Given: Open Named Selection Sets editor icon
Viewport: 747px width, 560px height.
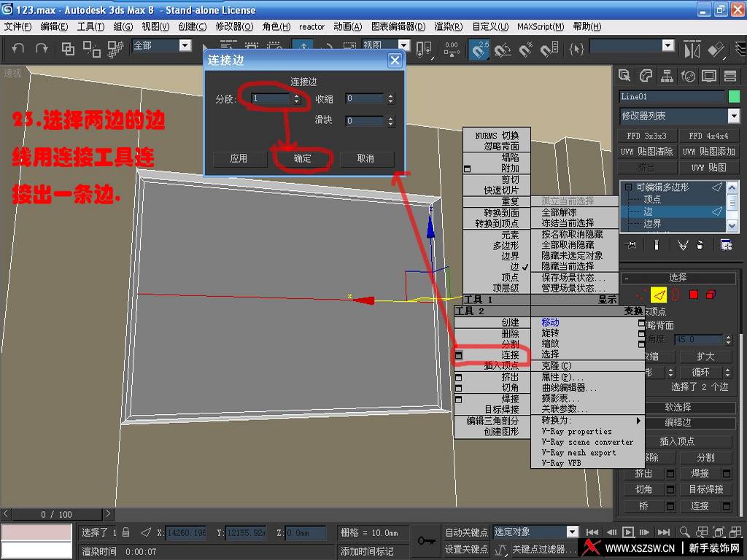Looking at the screenshot, I should pos(576,49).
